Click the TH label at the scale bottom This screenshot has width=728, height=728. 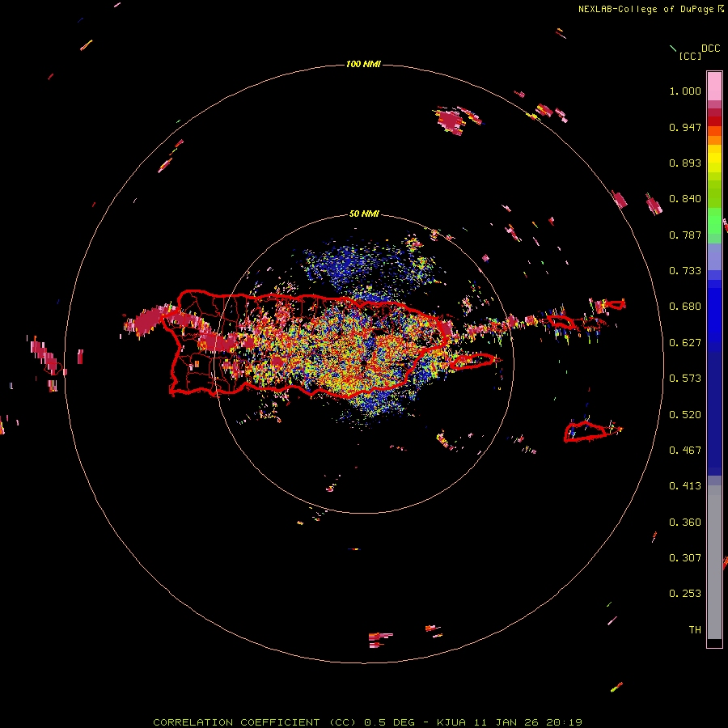click(x=695, y=630)
